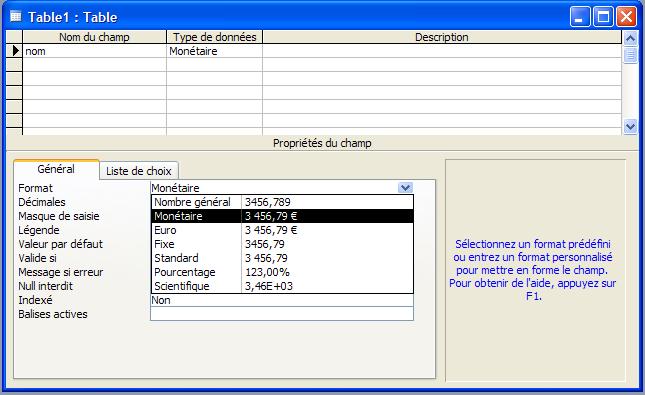Click the Balises actives input field
Image resolution: width=645 pixels, height=395 pixels.
click(x=282, y=314)
